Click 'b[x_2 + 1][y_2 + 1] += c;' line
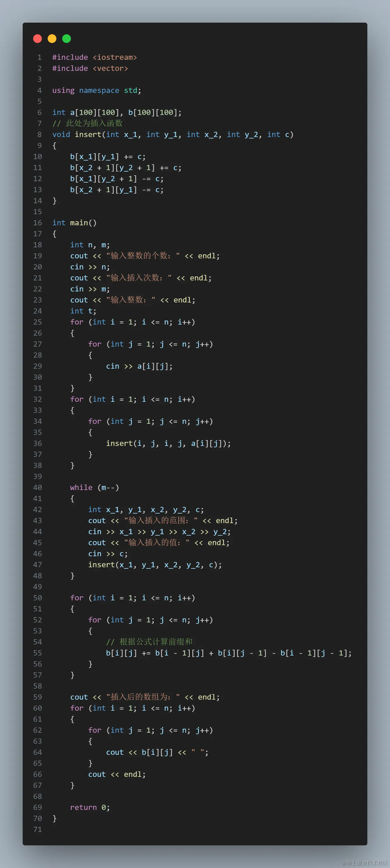 [126, 168]
